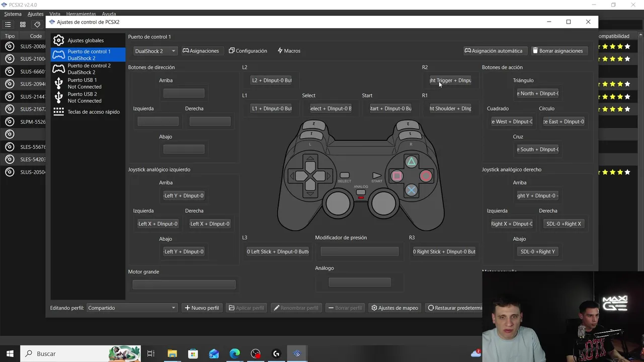Image resolution: width=644 pixels, height=362 pixels.
Task: Open the Ajustes menu in PCSX2 main window
Action: coord(35,14)
